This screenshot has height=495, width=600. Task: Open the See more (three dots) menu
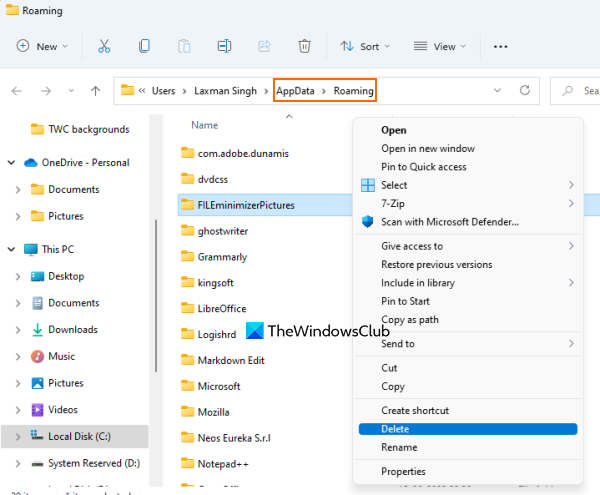[501, 46]
